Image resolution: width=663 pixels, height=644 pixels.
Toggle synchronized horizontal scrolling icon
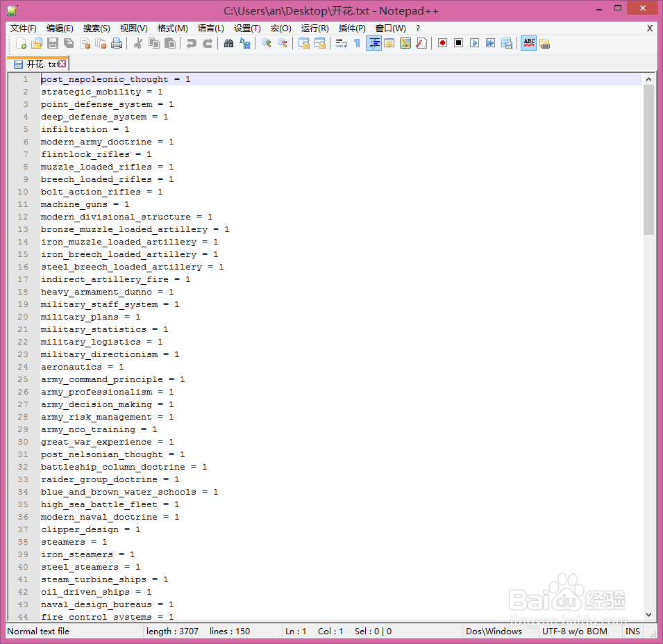(319, 43)
